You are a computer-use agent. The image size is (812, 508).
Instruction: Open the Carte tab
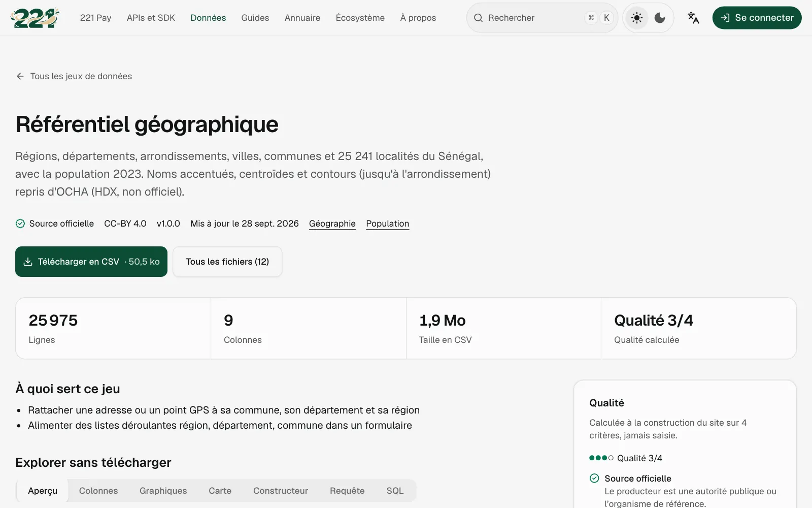coord(220,491)
